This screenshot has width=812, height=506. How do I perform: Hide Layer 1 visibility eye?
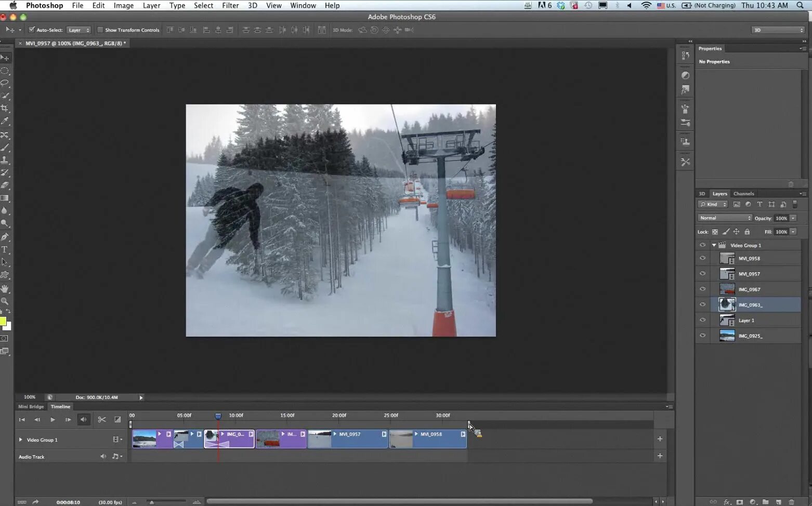[x=703, y=321]
